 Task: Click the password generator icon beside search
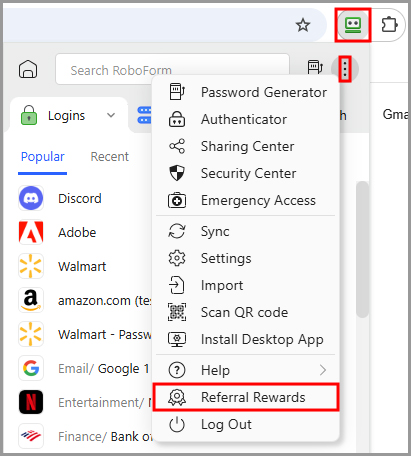pyautogui.click(x=315, y=68)
